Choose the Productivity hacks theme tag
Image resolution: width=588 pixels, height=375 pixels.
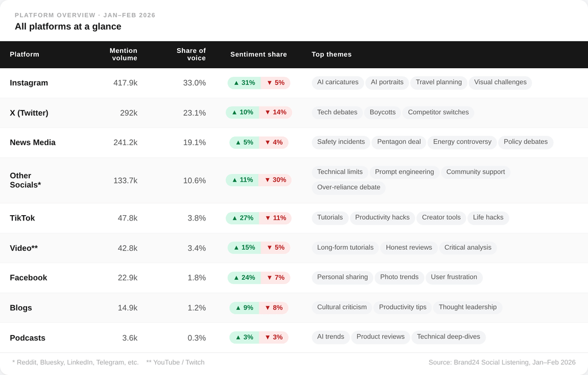pyautogui.click(x=382, y=217)
